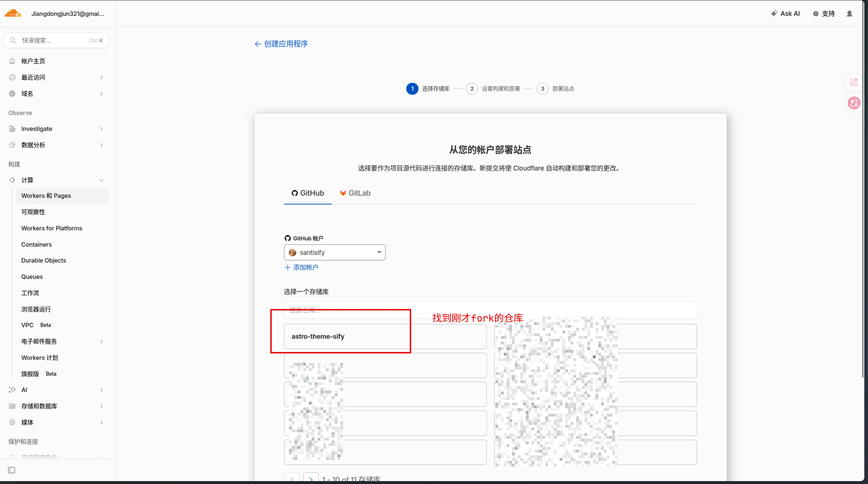Image resolution: width=868 pixels, height=484 pixels.
Task: Go to next repository page arrow
Action: (x=311, y=478)
